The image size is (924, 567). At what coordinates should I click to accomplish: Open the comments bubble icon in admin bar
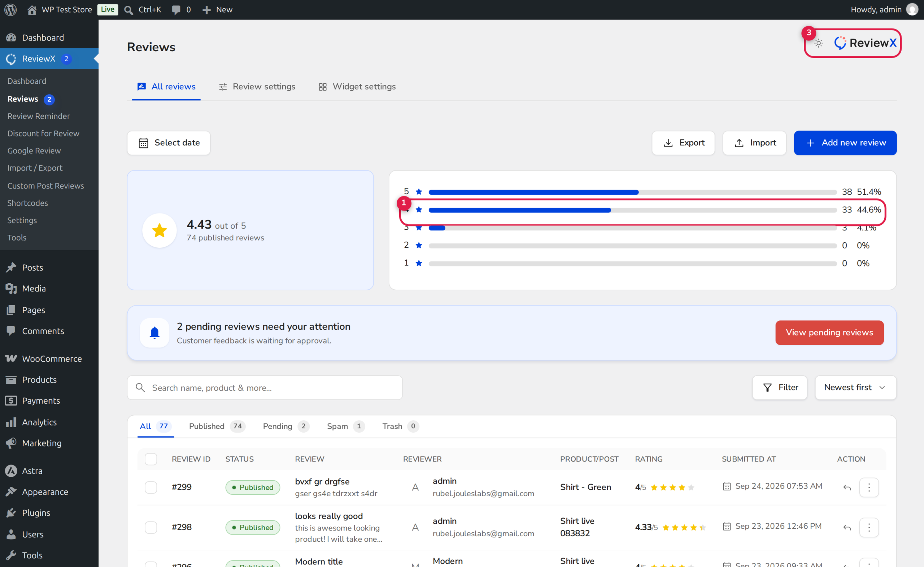pyautogui.click(x=176, y=10)
